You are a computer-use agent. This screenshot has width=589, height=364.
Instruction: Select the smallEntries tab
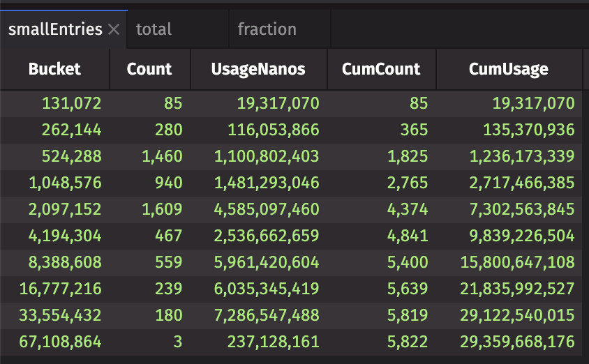tap(54, 29)
